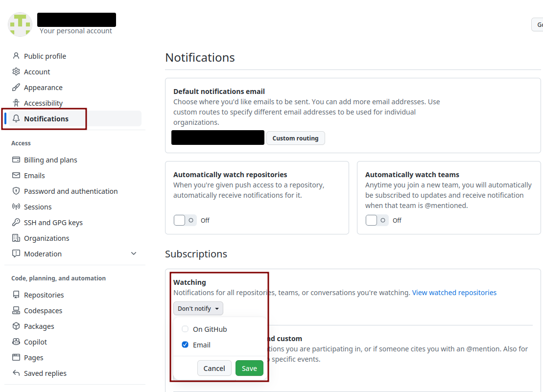Toggle Automatically watch repositories switch
Viewport: 543px width, 392px height.
(185, 220)
